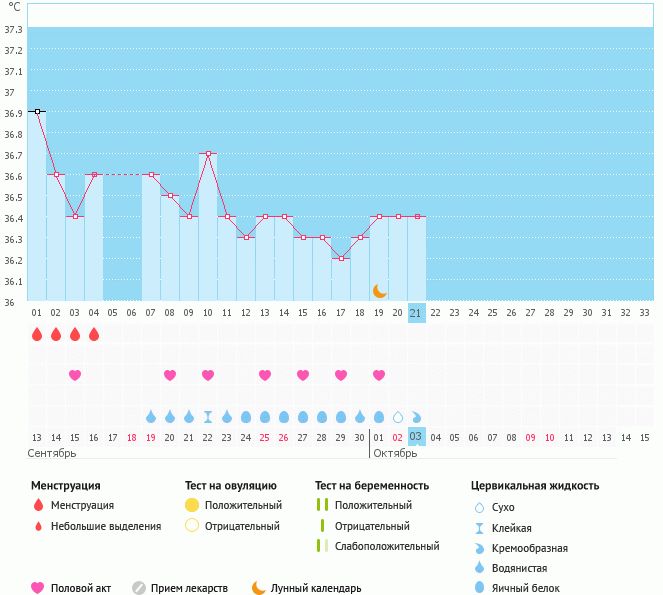Click the pink heart legend icon near Половой акт
663x595 pixels.
pyautogui.click(x=38, y=587)
